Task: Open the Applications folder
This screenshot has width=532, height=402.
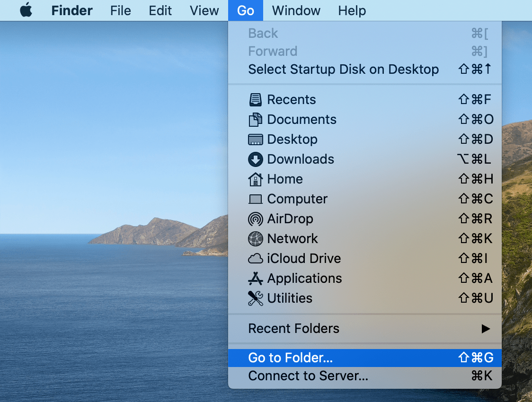Action: pyautogui.click(x=304, y=278)
